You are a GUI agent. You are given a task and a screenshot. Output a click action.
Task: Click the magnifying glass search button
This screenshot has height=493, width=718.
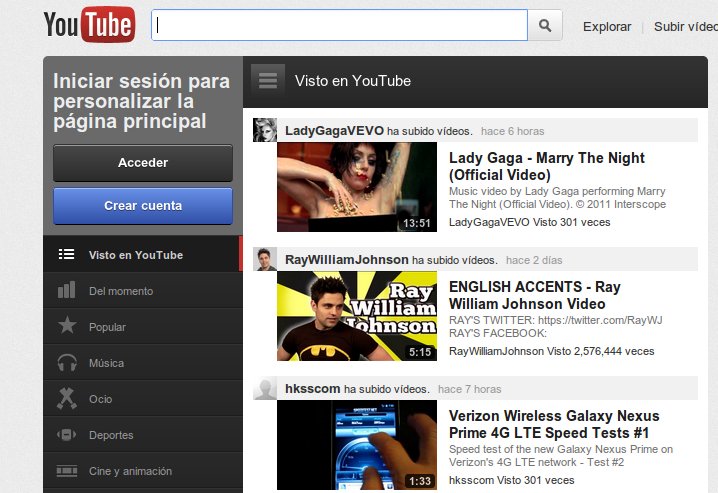point(545,25)
